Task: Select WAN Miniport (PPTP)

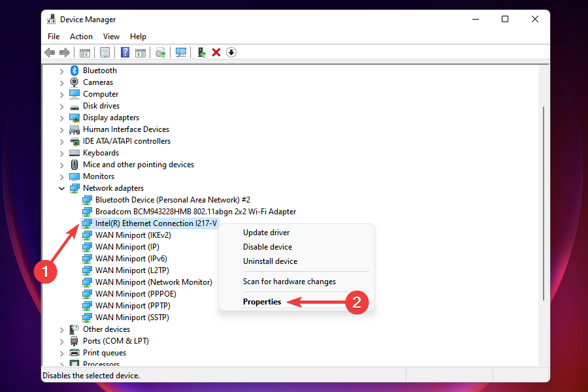Action: (133, 306)
